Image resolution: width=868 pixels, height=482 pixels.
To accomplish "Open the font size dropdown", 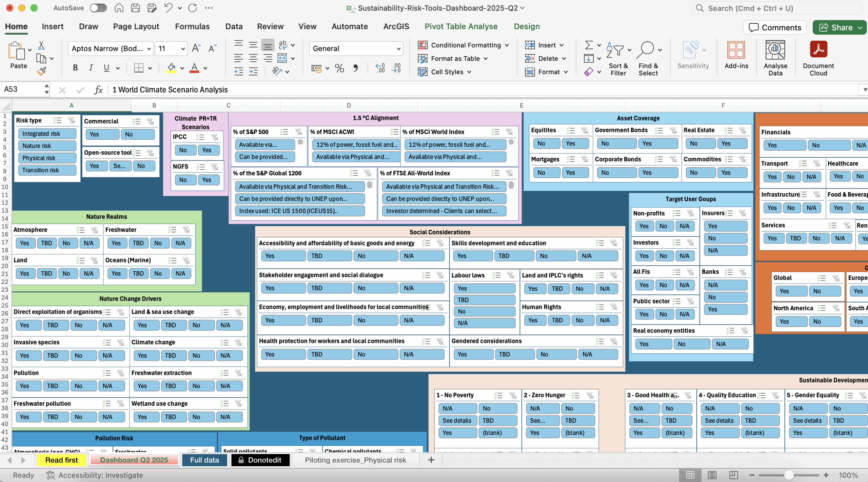I will pyautogui.click(x=183, y=49).
